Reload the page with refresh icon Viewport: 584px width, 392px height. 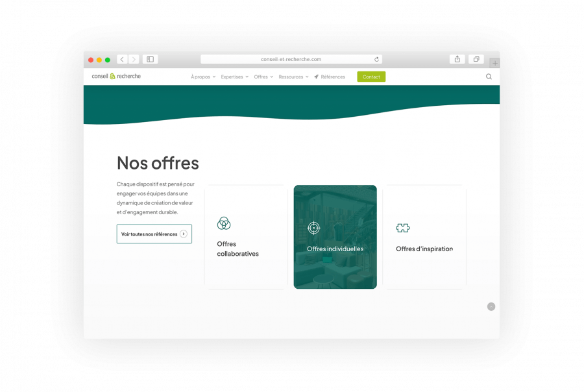(376, 59)
